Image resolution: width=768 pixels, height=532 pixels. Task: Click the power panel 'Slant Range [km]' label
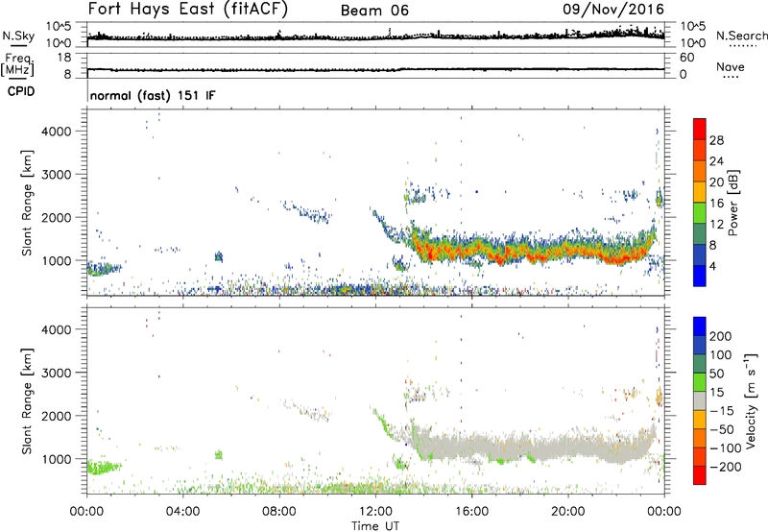[27, 203]
